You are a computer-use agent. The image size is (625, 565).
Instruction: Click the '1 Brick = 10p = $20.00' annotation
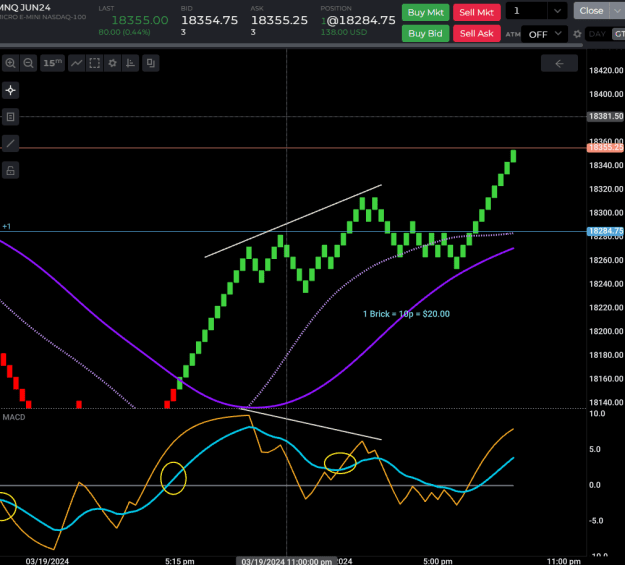[406, 314]
